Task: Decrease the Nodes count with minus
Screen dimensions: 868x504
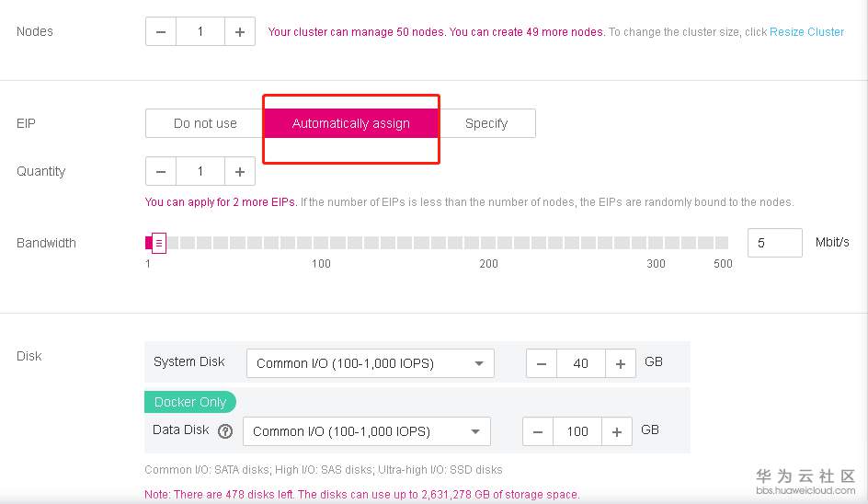Action: pyautogui.click(x=161, y=31)
